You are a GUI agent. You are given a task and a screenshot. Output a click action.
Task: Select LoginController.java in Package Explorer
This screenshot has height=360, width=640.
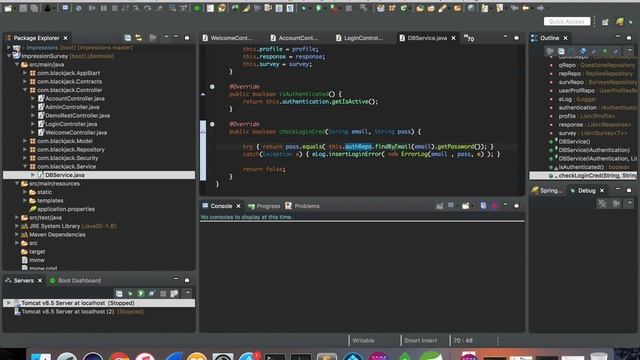(71, 124)
